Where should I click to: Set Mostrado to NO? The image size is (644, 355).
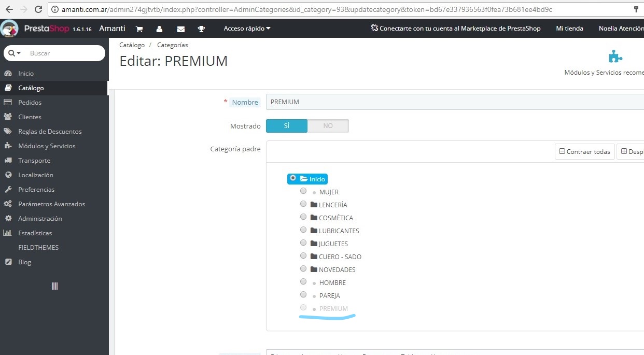(328, 126)
